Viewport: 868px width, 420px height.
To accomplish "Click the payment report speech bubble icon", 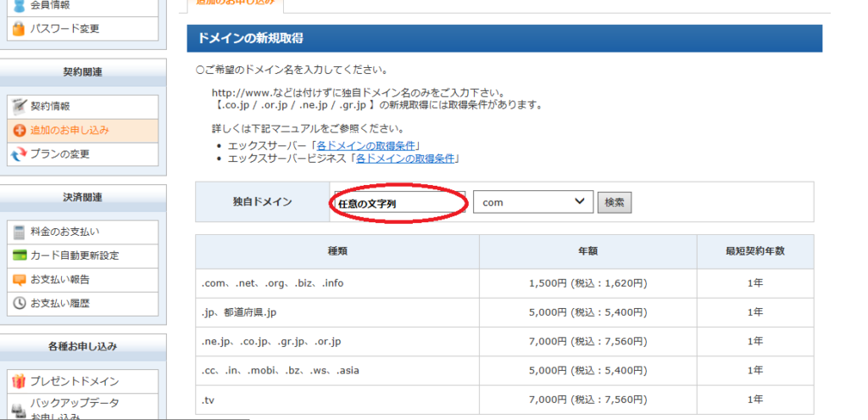I will coord(19,279).
